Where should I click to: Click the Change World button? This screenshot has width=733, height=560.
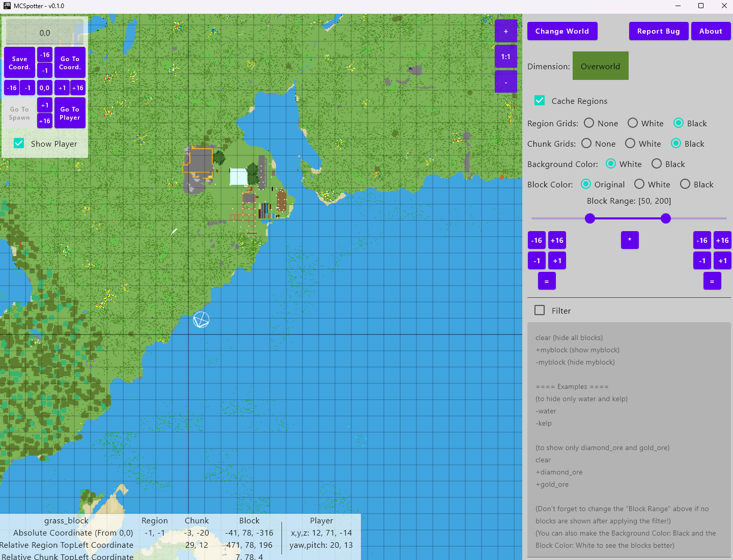click(562, 31)
